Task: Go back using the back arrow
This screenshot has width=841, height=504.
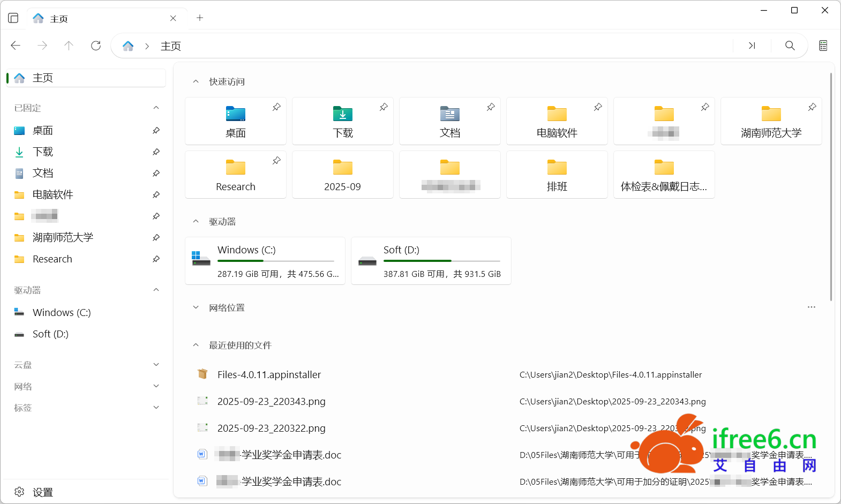Action: click(16, 46)
